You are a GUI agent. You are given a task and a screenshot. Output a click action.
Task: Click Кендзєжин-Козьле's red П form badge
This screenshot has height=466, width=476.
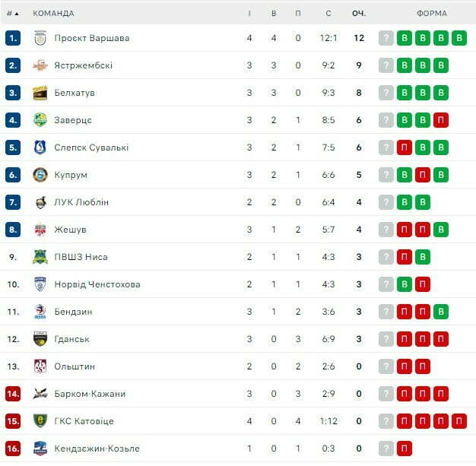click(x=405, y=449)
